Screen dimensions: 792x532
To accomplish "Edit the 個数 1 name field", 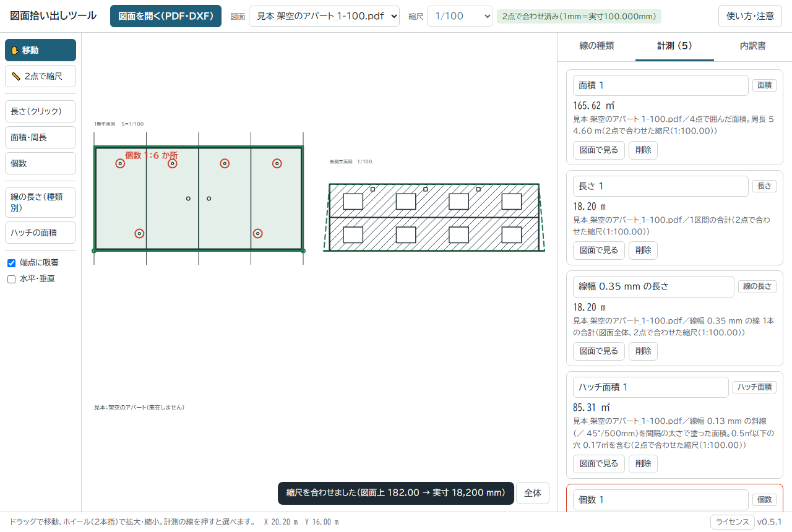I will click(x=661, y=500).
